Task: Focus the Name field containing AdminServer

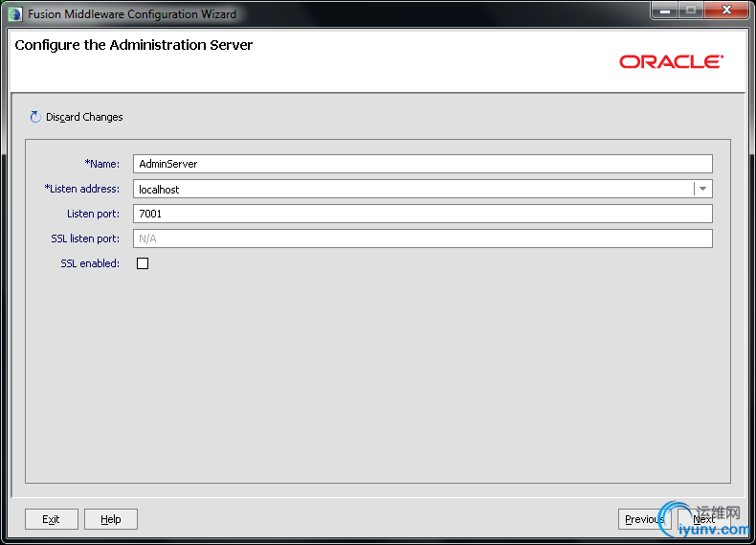Action: [x=423, y=164]
